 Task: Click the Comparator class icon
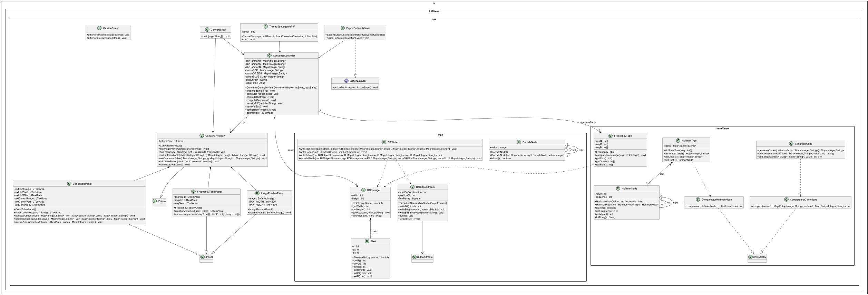click(x=751, y=257)
